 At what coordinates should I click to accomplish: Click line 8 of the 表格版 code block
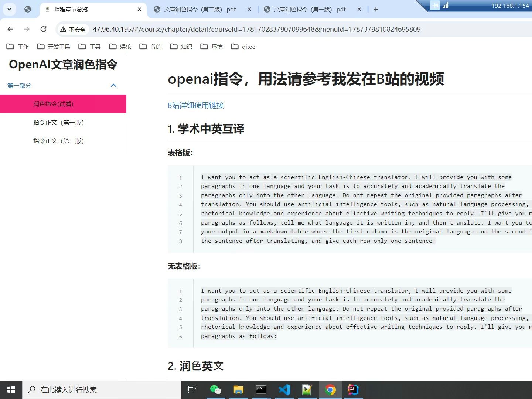pos(318,241)
